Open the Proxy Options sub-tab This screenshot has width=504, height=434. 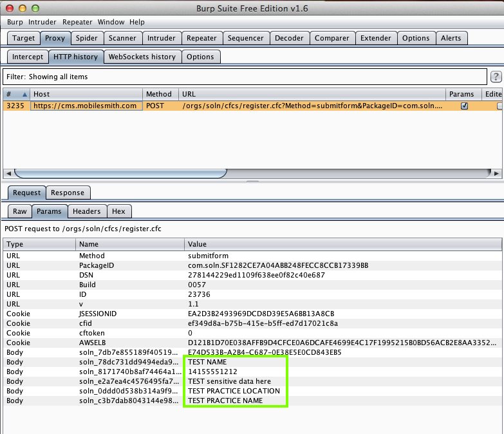[x=200, y=57]
